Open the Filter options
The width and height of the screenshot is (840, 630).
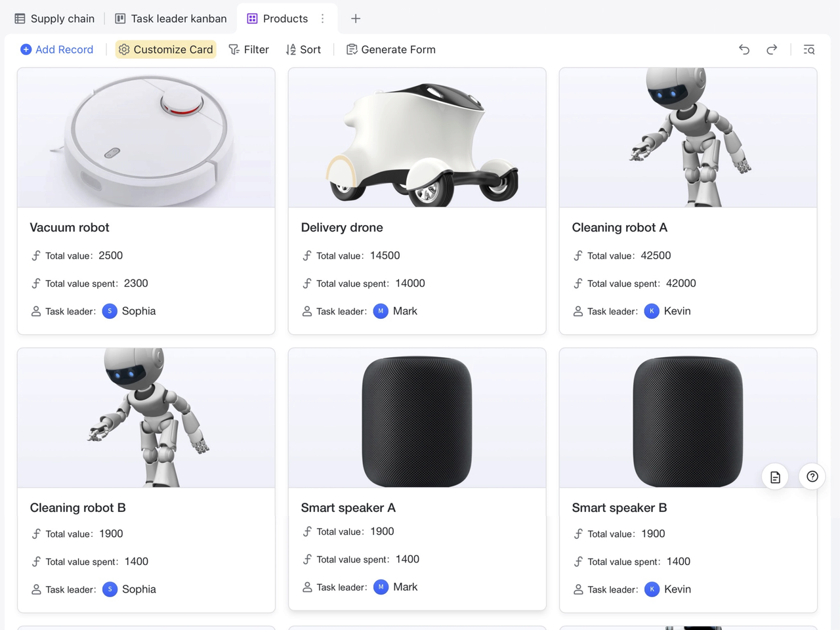pos(249,49)
